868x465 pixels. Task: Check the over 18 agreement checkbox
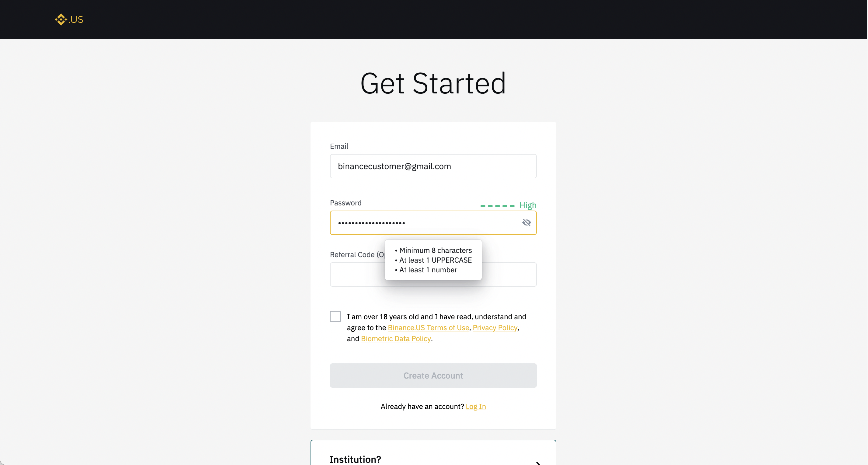tap(335, 316)
